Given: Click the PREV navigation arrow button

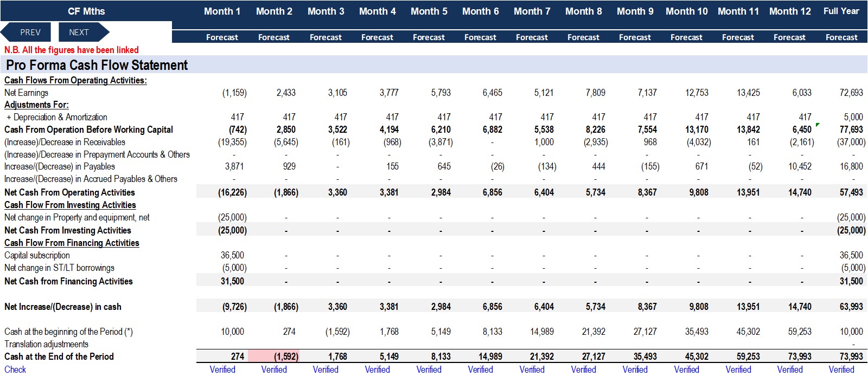Looking at the screenshot, I should 27,33.
